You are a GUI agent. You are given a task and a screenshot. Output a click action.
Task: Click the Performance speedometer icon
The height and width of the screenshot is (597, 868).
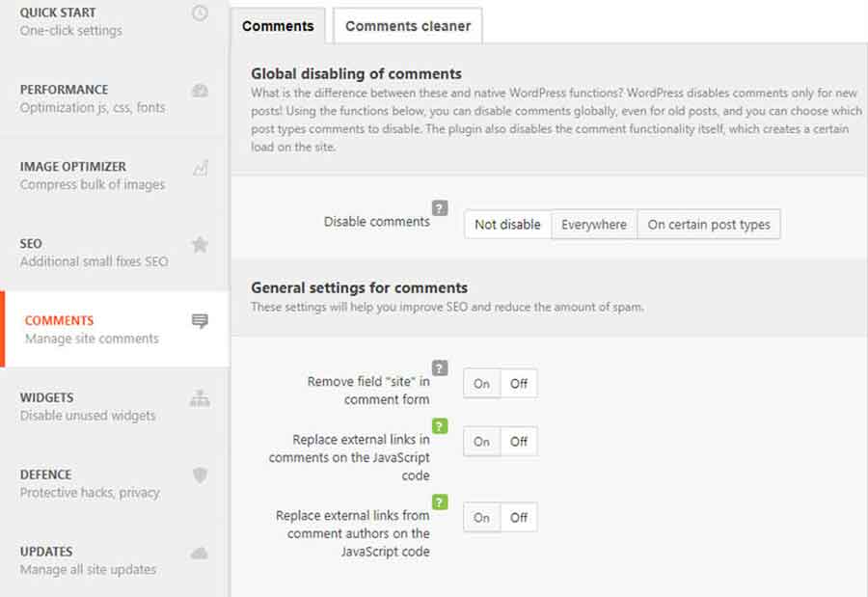(x=200, y=91)
